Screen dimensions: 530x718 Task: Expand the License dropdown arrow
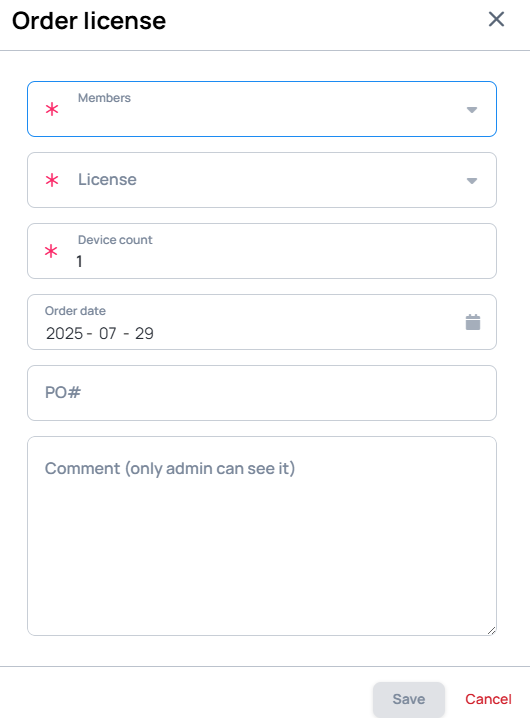coord(472,181)
